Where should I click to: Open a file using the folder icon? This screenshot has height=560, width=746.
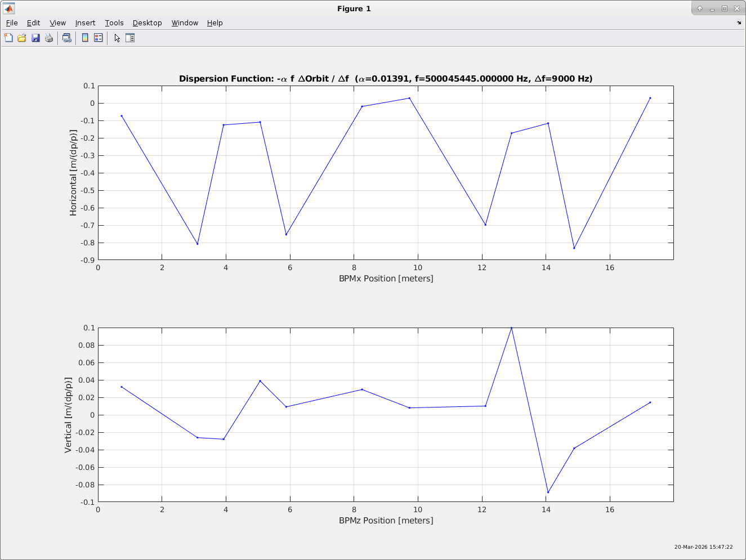point(22,38)
